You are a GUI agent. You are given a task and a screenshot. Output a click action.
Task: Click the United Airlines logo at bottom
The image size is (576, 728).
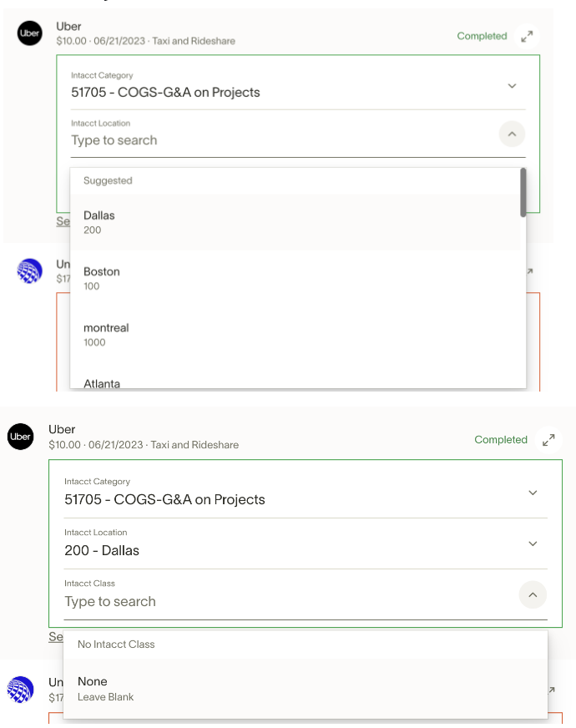[20, 689]
